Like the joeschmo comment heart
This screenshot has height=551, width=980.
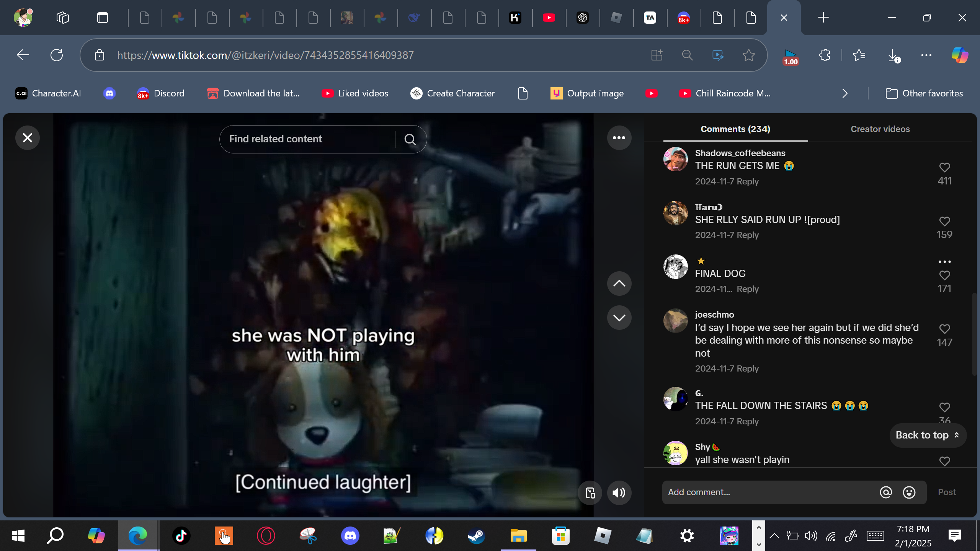pyautogui.click(x=944, y=329)
